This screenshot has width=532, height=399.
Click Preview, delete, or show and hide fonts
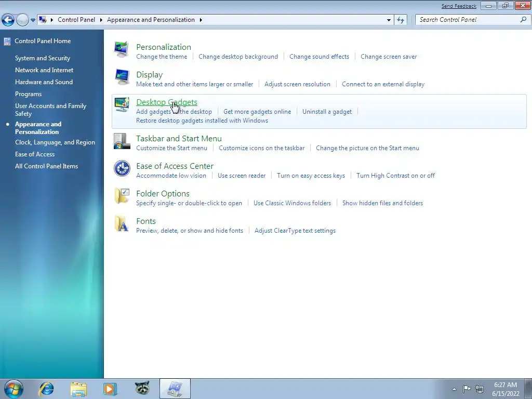190,231
